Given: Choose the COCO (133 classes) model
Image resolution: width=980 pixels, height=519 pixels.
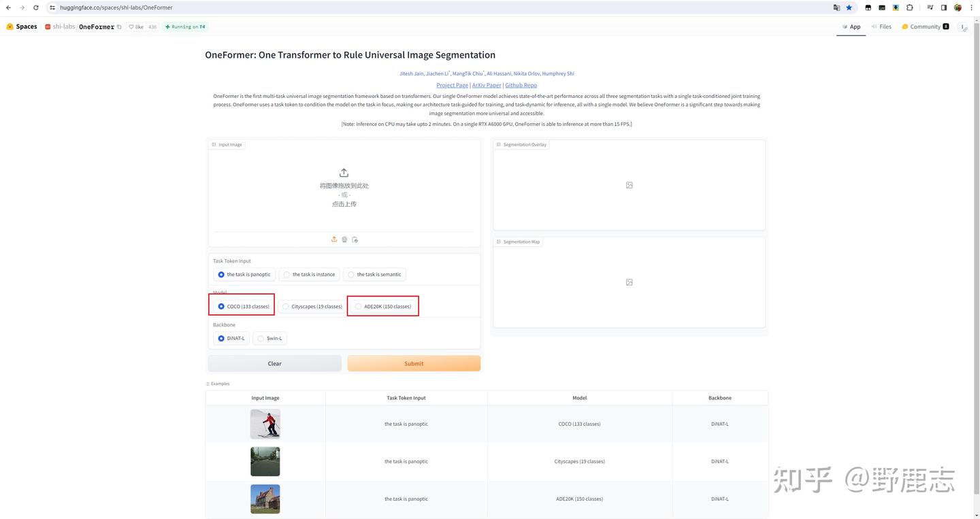Looking at the screenshot, I should pyautogui.click(x=244, y=306).
